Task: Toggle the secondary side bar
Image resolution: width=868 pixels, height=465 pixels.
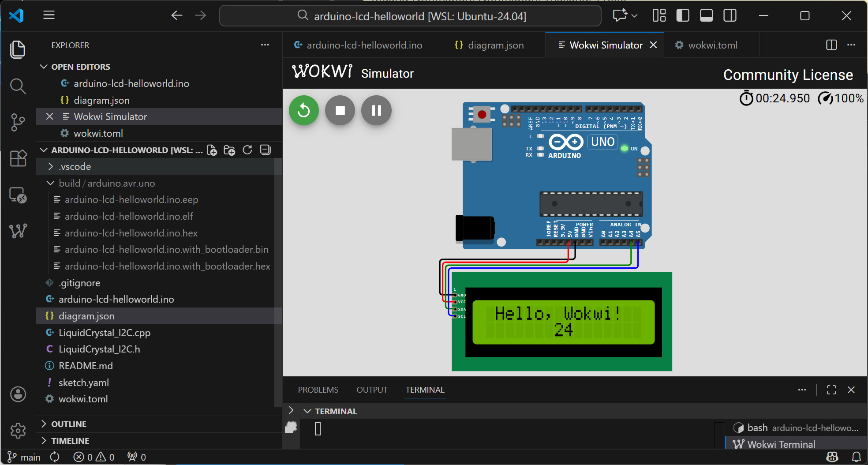Action: click(730, 16)
